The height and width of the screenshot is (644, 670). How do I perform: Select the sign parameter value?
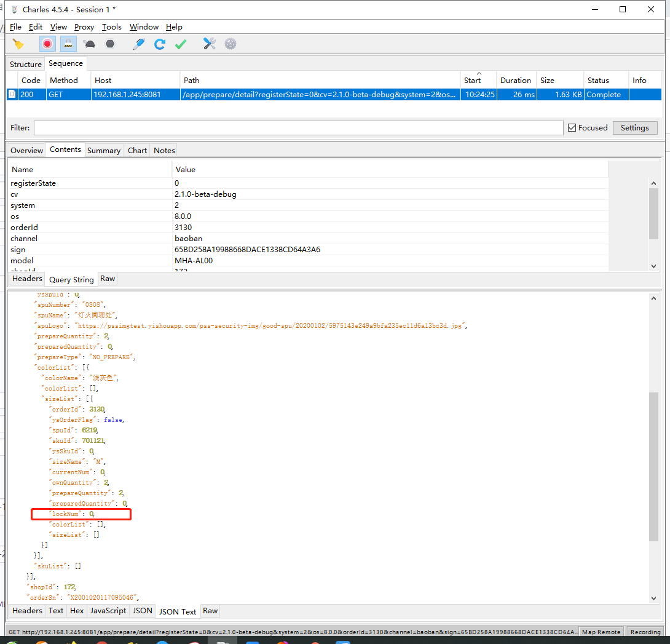[247, 249]
